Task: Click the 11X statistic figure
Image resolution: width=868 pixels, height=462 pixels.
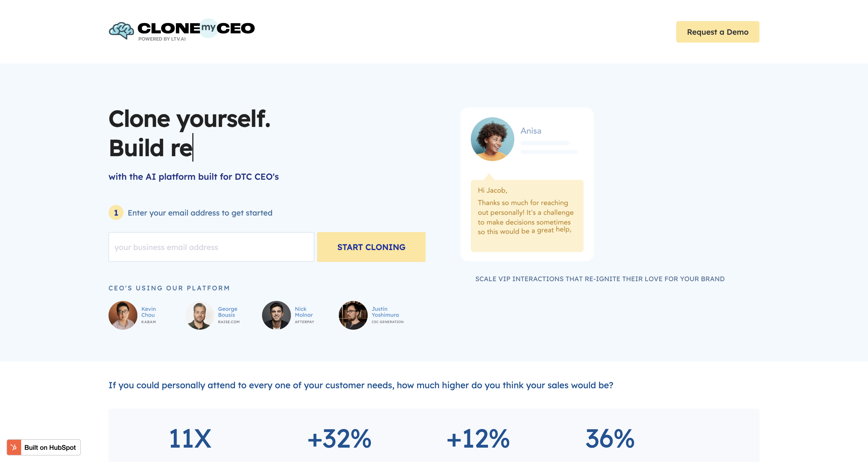Action: 190,438
